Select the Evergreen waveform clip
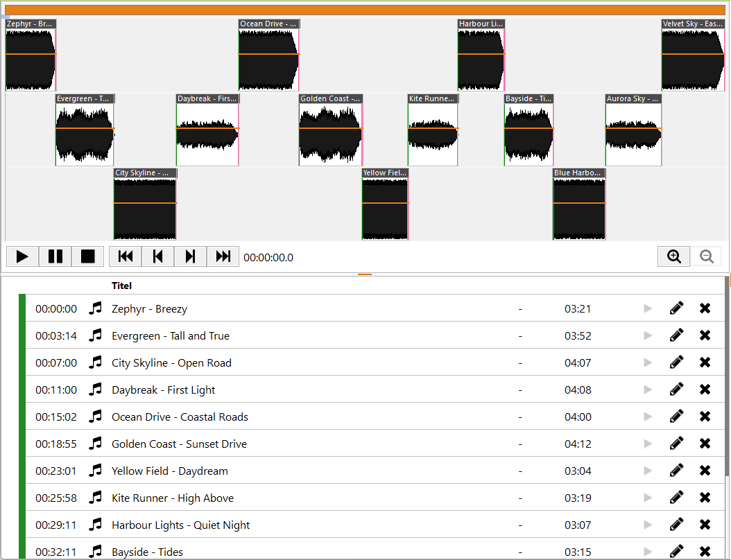The height and width of the screenshot is (560, 731). pyautogui.click(x=85, y=130)
